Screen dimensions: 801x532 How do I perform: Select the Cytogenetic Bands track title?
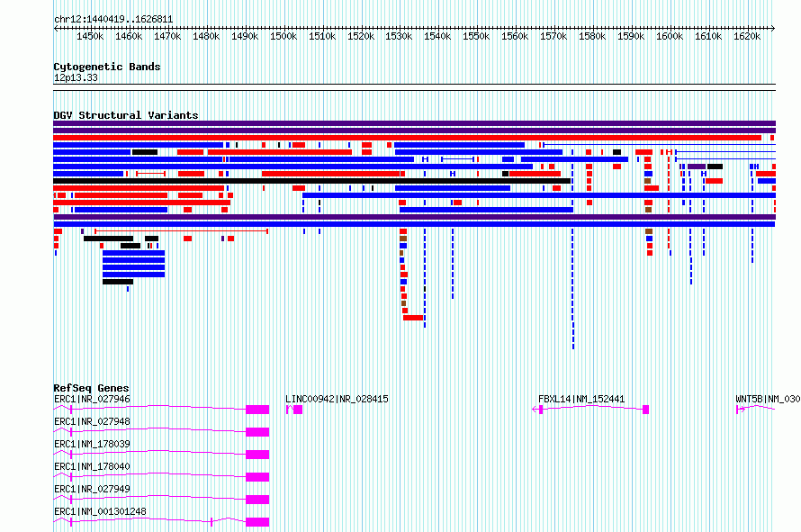click(107, 67)
